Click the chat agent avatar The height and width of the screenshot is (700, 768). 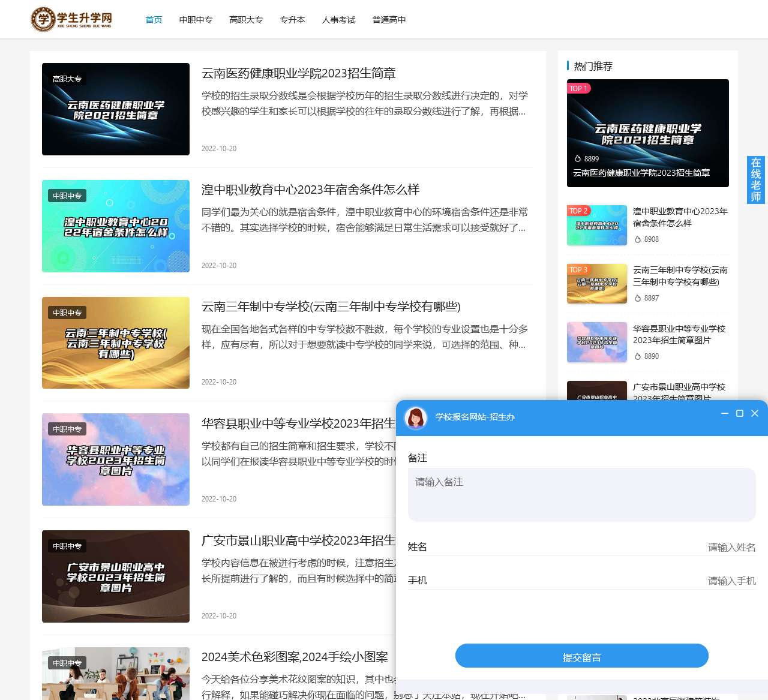[416, 418]
